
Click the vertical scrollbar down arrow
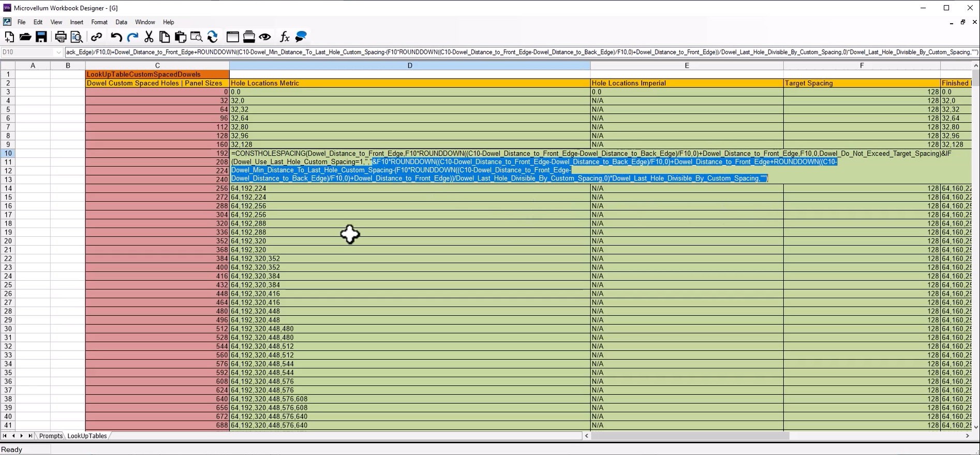point(975,427)
